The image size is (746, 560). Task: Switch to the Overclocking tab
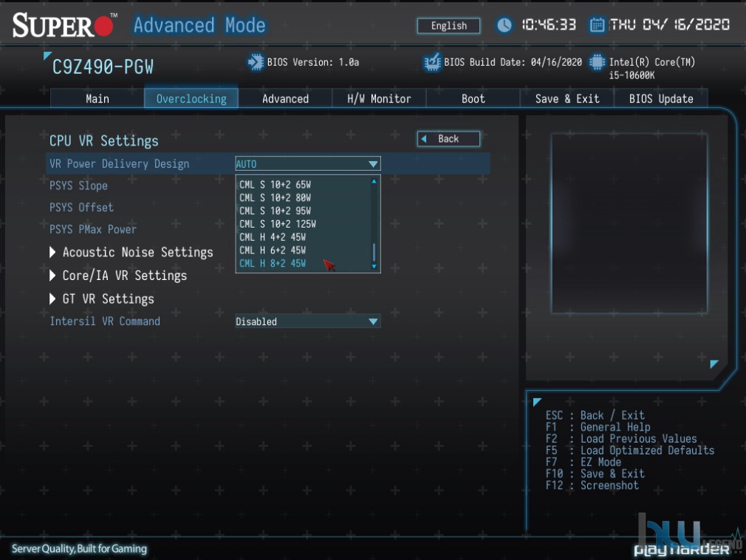191,98
